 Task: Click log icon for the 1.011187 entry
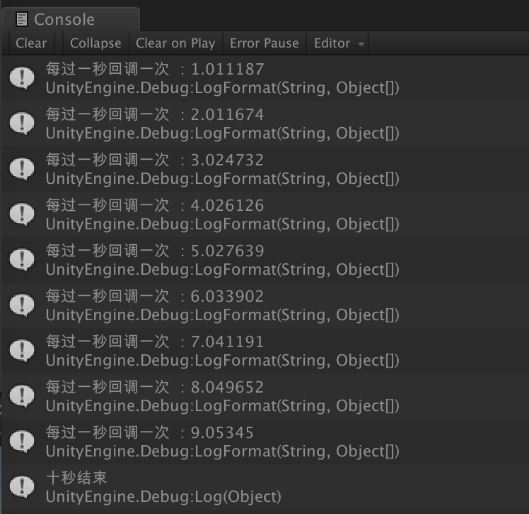point(22,78)
